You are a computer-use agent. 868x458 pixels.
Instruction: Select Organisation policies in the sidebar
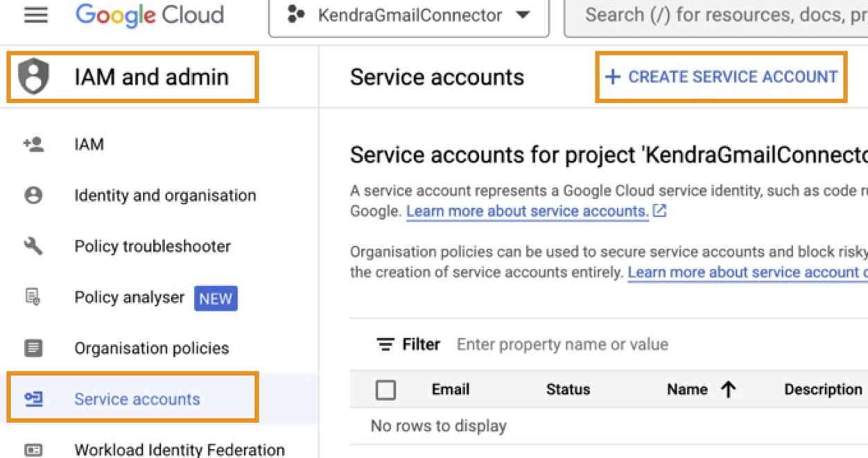tap(152, 348)
